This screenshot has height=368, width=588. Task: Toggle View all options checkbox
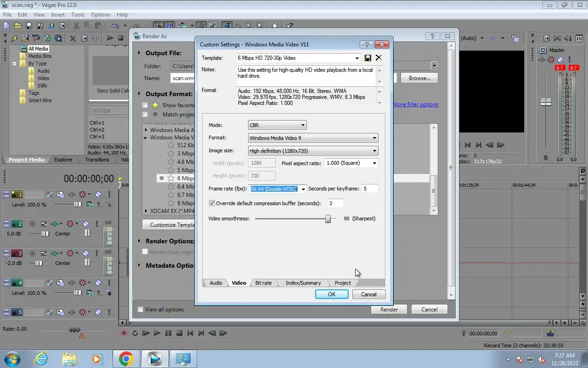[x=141, y=310]
